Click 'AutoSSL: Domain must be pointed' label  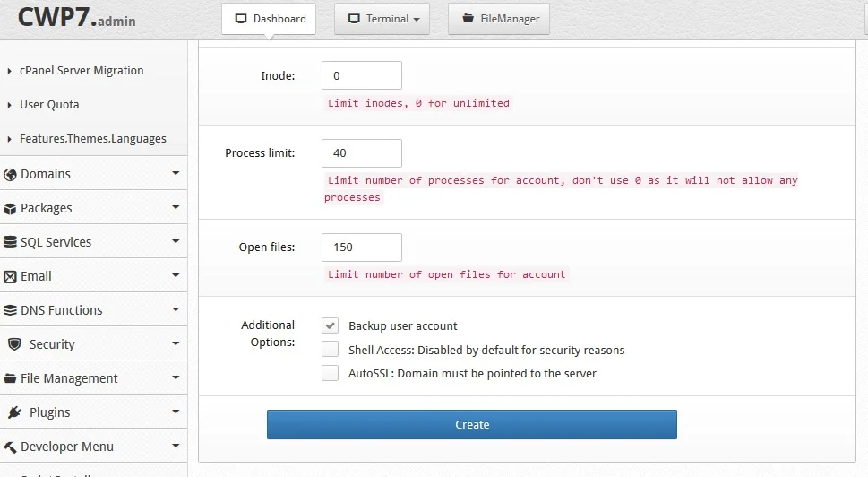pyautogui.click(x=472, y=373)
